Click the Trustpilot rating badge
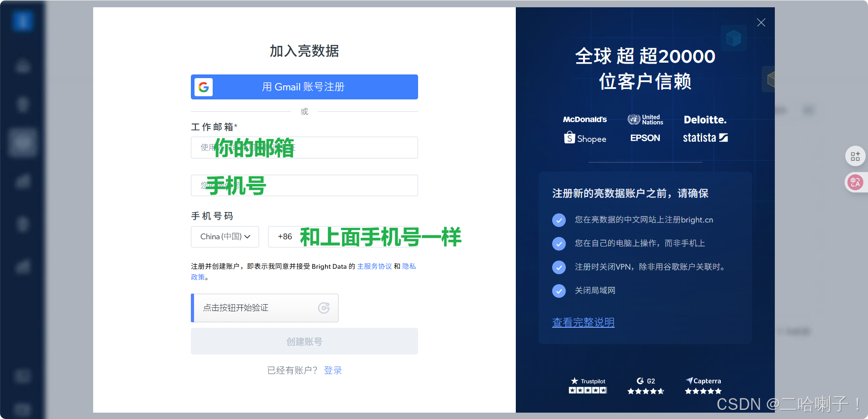This screenshot has width=868, height=419. pos(588,385)
